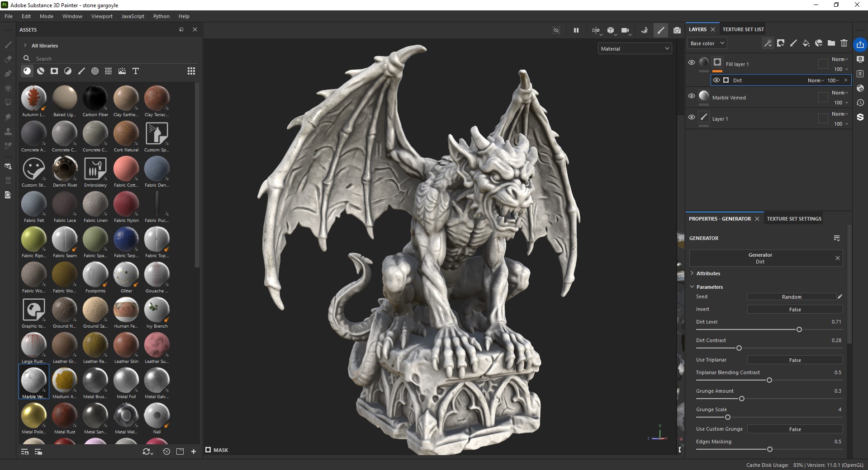Adjust the Dirt Contrast slider handle
The image size is (868, 470).
click(739, 348)
